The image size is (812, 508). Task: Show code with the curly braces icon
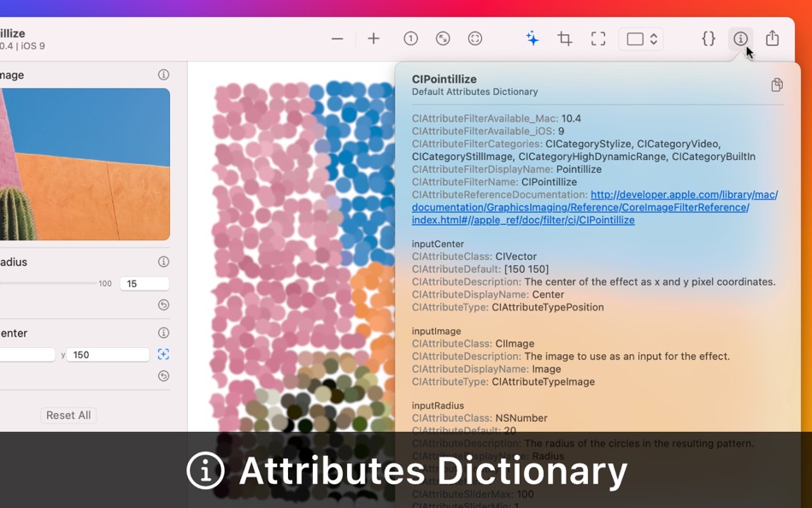tap(709, 38)
